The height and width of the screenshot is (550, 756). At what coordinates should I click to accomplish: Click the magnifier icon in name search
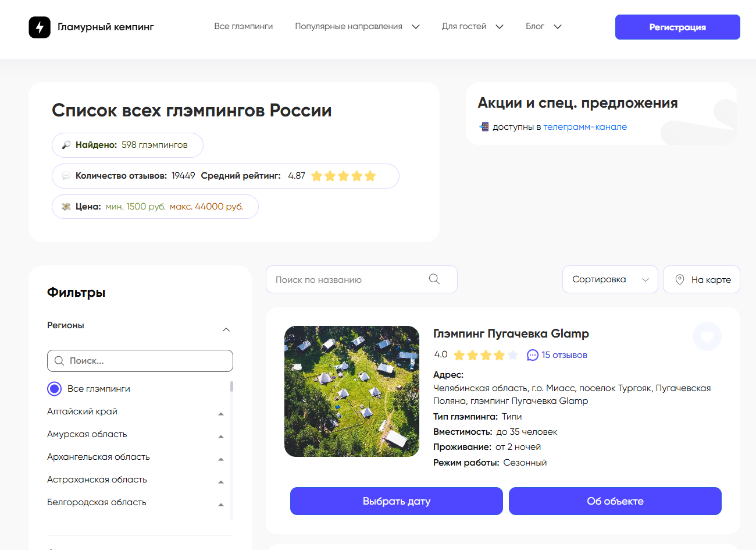click(434, 279)
